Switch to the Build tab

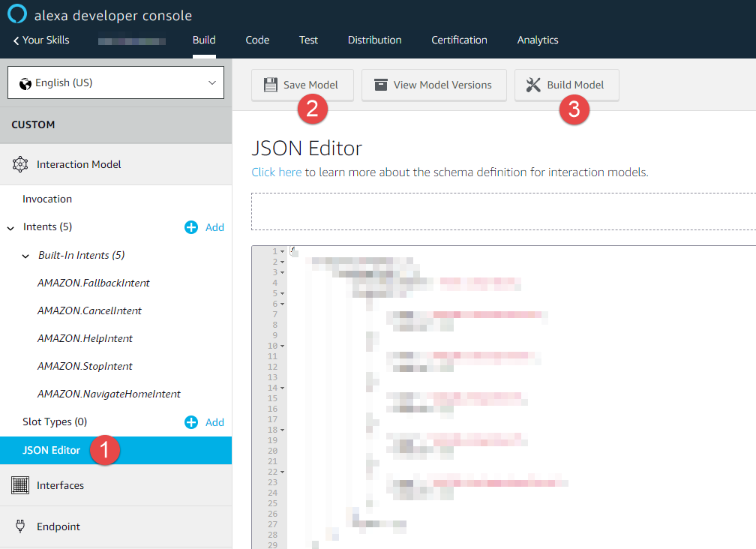[x=204, y=40]
